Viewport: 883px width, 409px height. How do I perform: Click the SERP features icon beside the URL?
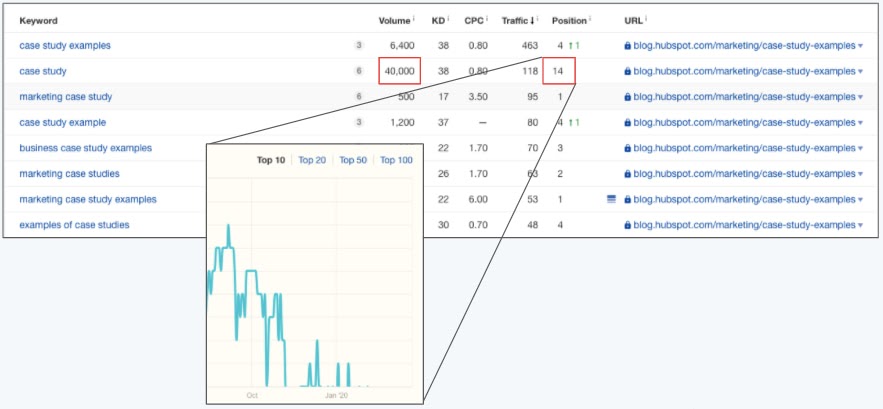pos(611,199)
